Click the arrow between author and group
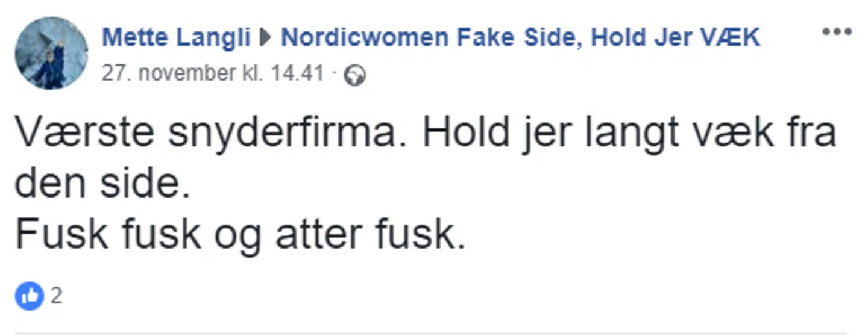868x336 pixels. pyautogui.click(x=265, y=39)
